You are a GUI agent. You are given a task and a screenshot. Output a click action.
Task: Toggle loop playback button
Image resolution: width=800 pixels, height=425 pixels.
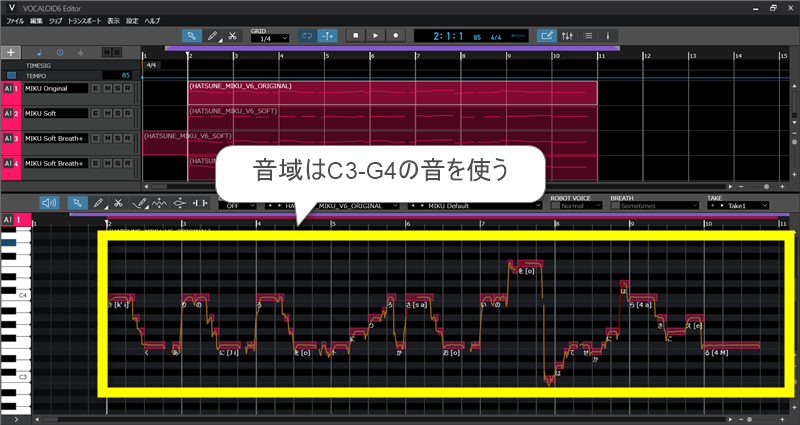coord(307,36)
